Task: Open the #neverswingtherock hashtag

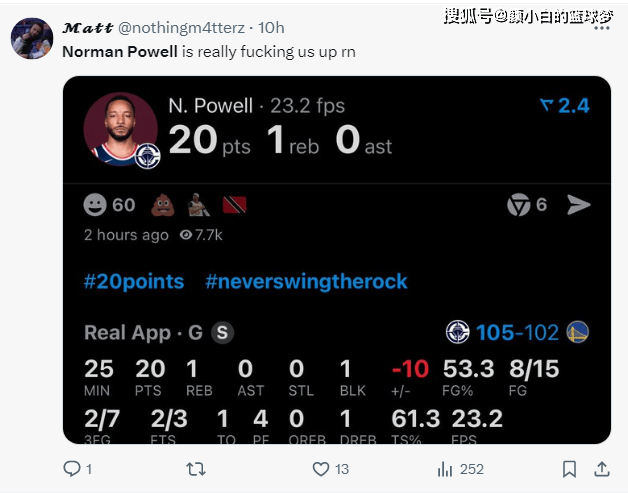Action: coord(306,282)
